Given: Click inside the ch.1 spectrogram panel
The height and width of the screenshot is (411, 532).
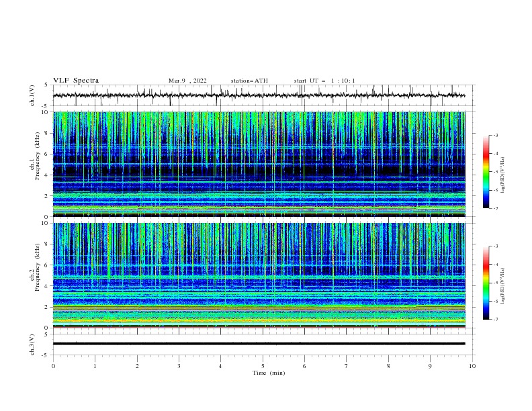Looking at the screenshot, I should pos(259,164).
